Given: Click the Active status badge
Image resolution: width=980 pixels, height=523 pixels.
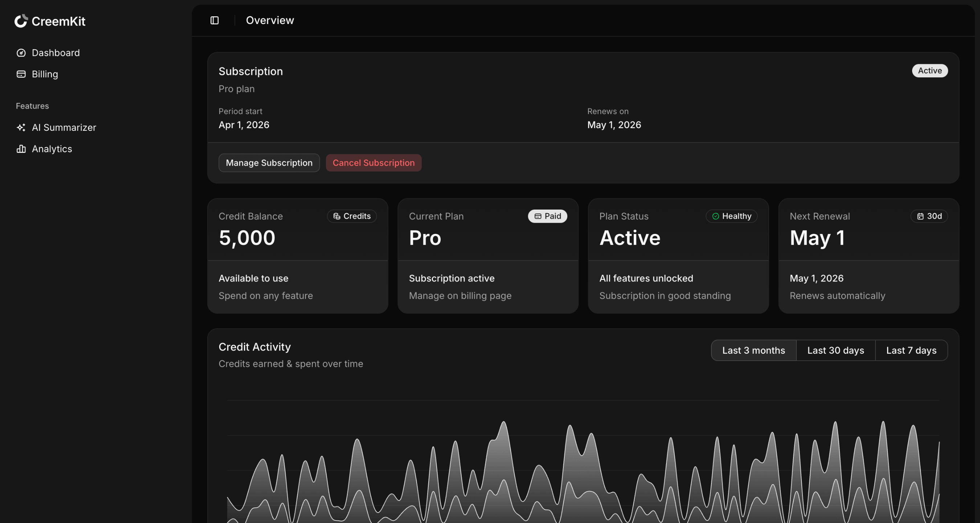Looking at the screenshot, I should [930, 71].
